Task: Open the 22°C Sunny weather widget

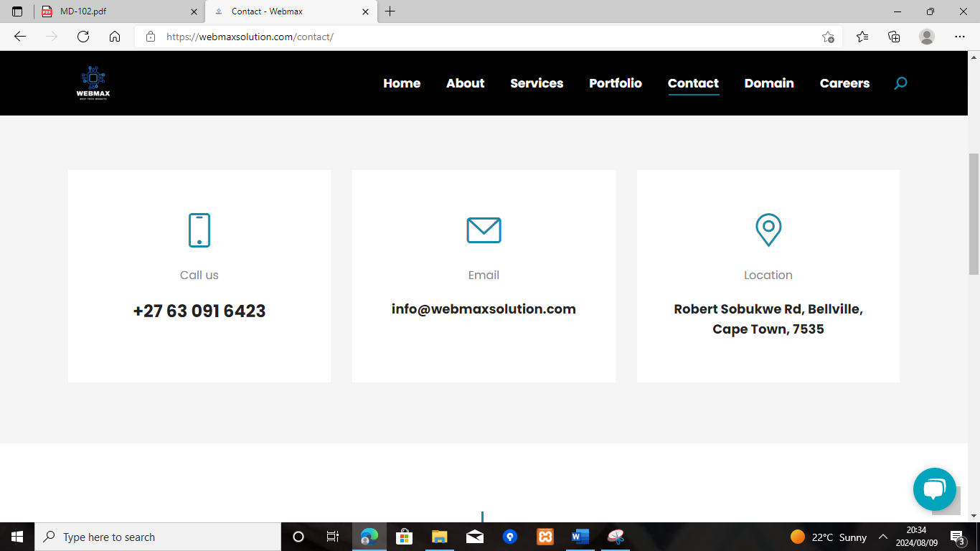Action: click(829, 537)
